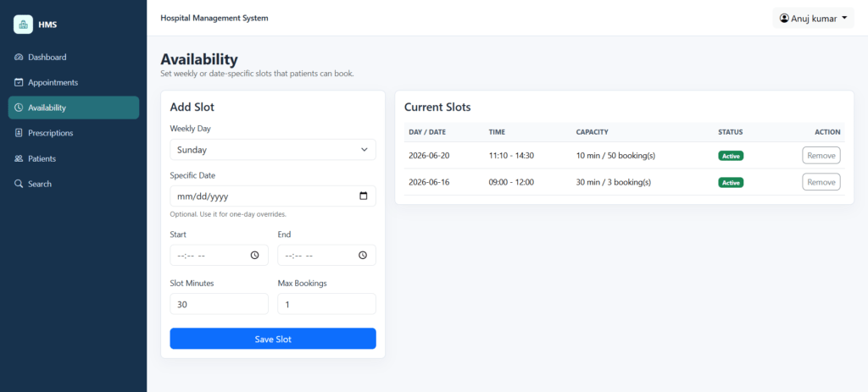Remove the 2026-06-16 slot
Screen dimensions: 868x392
(821, 182)
